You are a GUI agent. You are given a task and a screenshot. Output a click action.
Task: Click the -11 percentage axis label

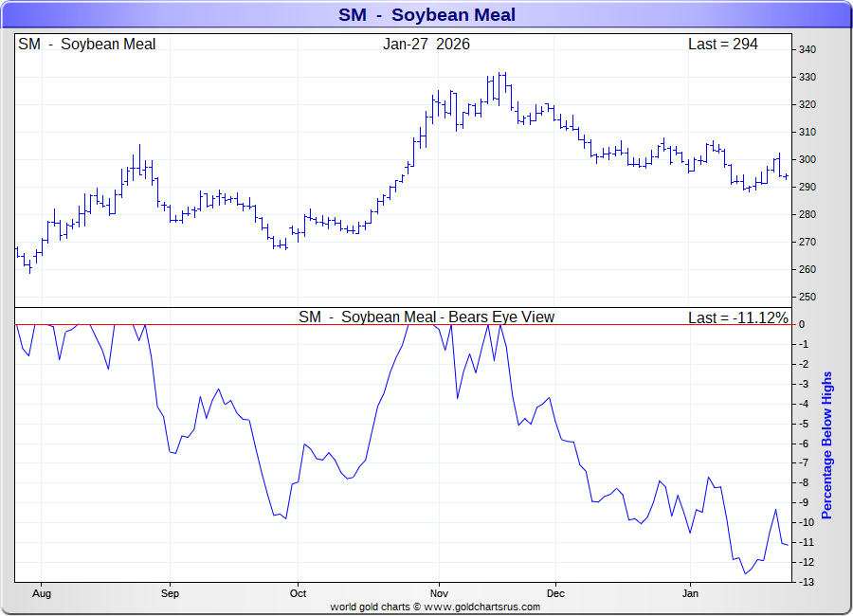[x=806, y=542]
